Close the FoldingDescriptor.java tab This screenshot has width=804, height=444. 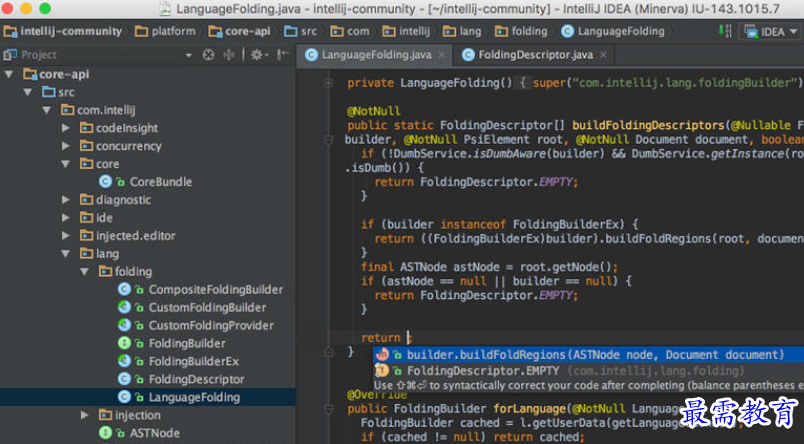point(604,54)
